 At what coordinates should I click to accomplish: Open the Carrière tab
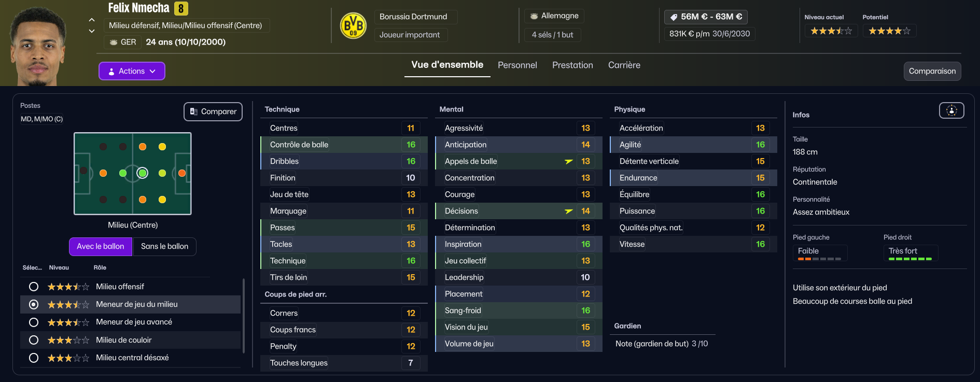pyautogui.click(x=624, y=65)
